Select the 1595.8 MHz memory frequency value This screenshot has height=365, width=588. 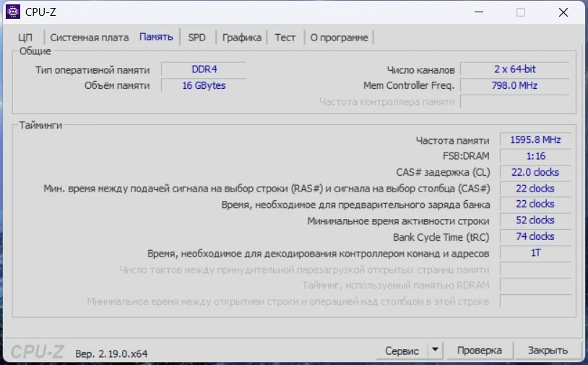(x=535, y=140)
